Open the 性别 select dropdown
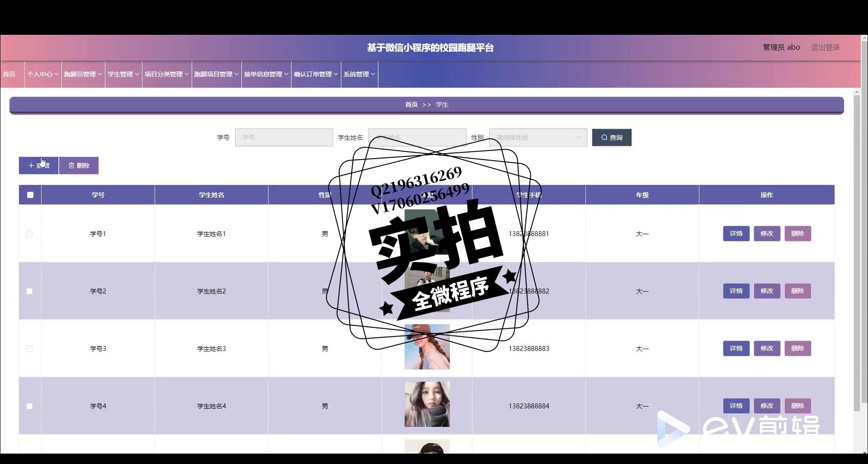868x464 pixels. [x=538, y=137]
